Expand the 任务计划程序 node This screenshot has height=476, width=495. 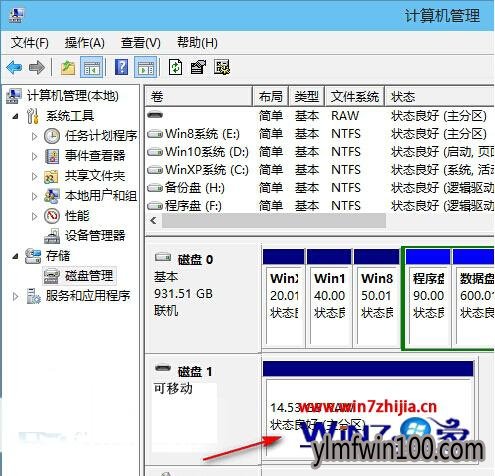pyautogui.click(x=34, y=136)
